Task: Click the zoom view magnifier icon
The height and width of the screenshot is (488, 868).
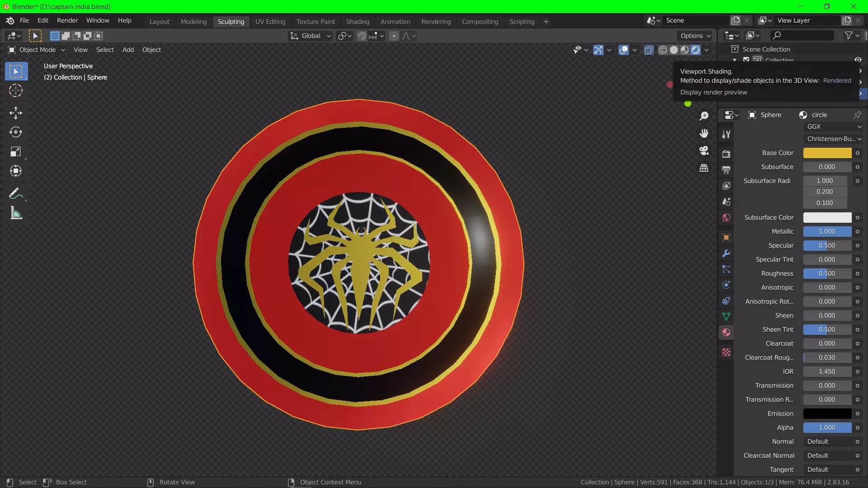Action: tap(704, 116)
